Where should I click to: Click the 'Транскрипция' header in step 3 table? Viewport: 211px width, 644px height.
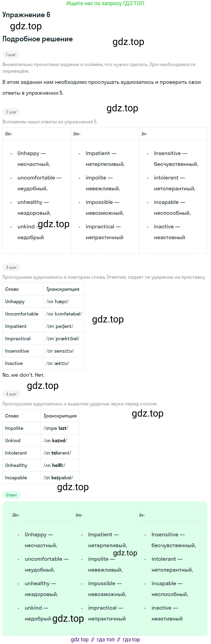click(63, 289)
